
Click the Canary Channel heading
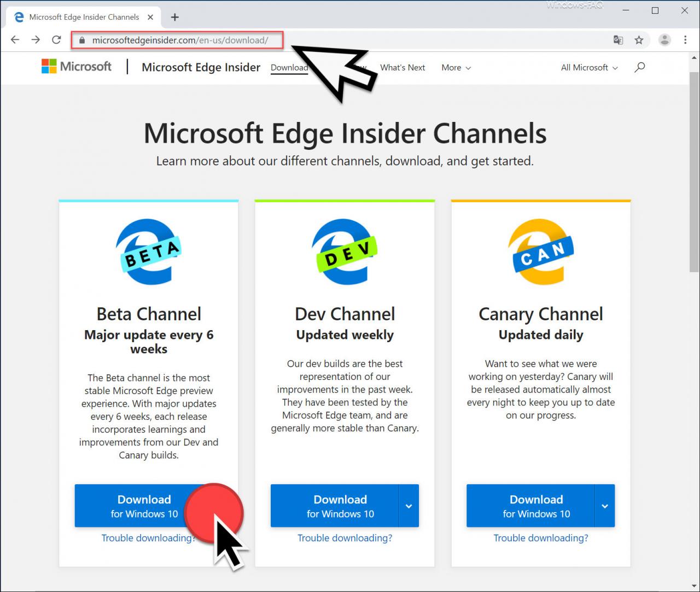[541, 314]
